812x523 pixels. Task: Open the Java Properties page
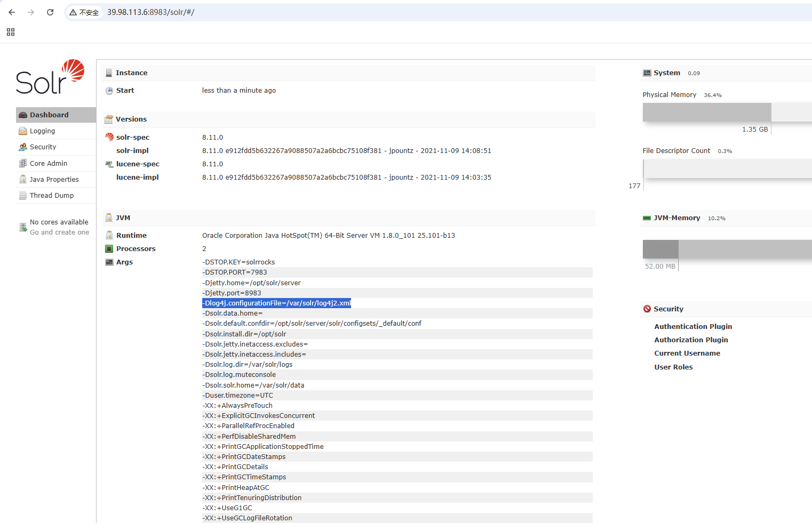pos(54,180)
